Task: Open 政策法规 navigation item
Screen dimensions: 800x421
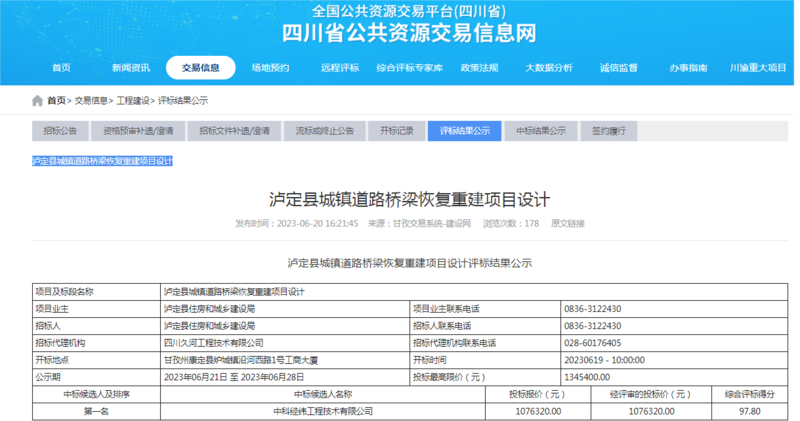Action: (x=479, y=68)
